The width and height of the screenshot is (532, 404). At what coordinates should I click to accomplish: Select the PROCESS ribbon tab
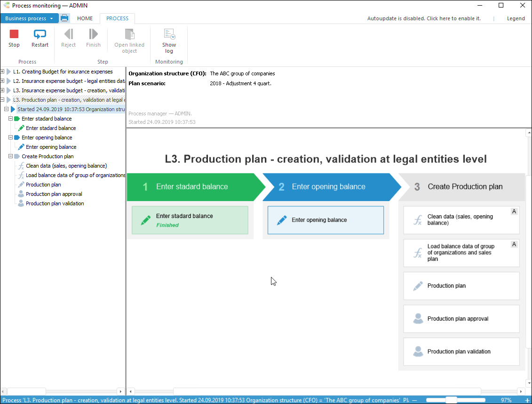pyautogui.click(x=117, y=18)
